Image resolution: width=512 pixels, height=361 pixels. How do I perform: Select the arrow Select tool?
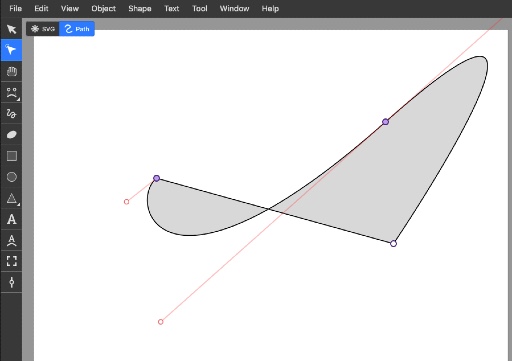[x=11, y=29]
